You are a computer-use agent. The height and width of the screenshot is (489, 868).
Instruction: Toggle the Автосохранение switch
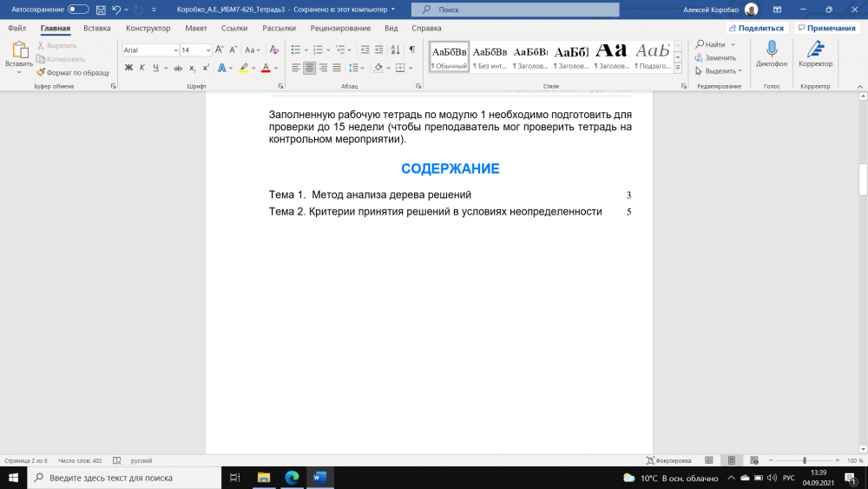[x=78, y=10]
